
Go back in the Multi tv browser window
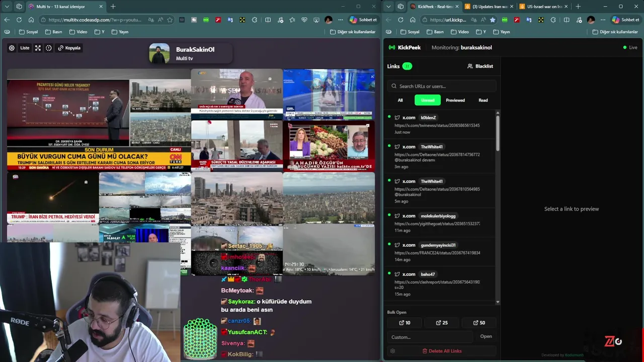(7, 20)
